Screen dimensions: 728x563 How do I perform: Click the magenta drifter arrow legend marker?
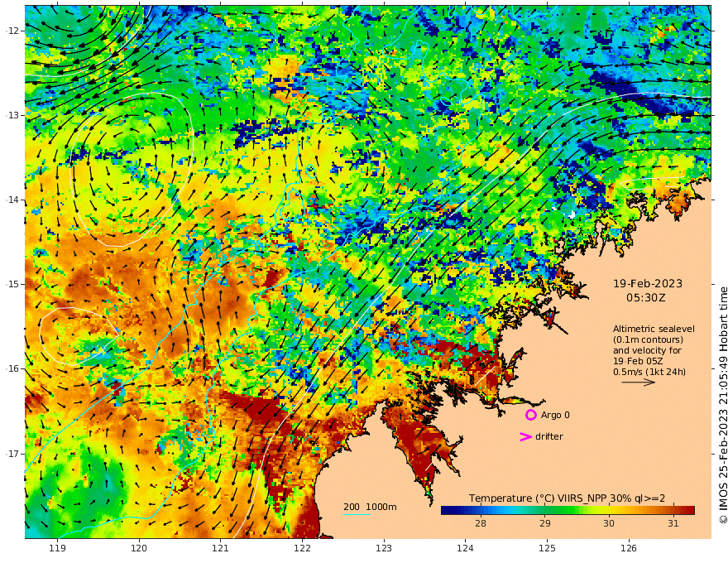[525, 436]
